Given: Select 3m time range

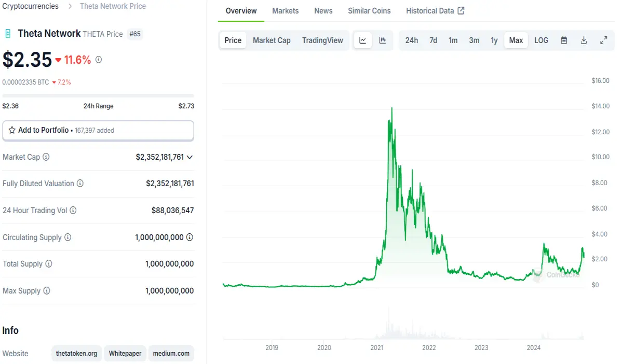Looking at the screenshot, I should (x=474, y=40).
